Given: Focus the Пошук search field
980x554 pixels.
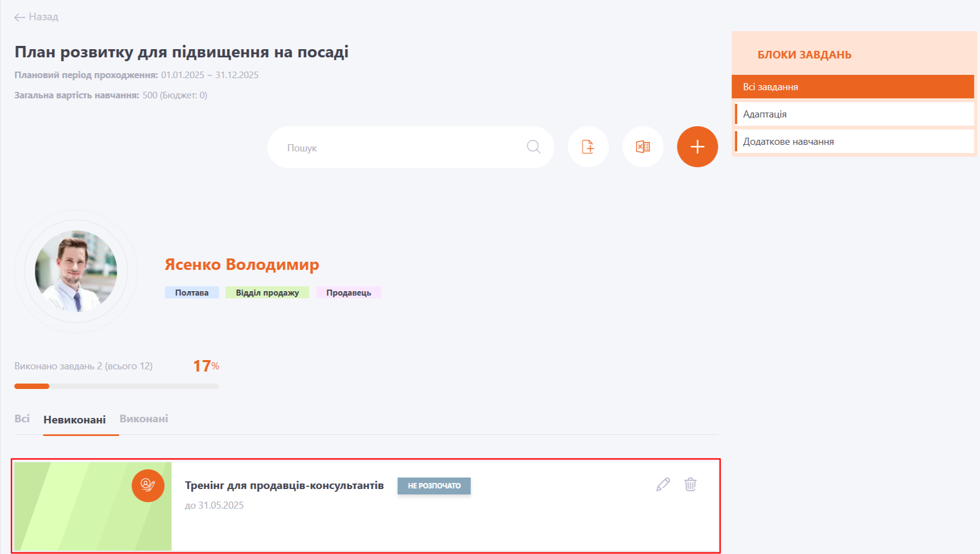Looking at the screenshot, I should pyautogui.click(x=411, y=147).
